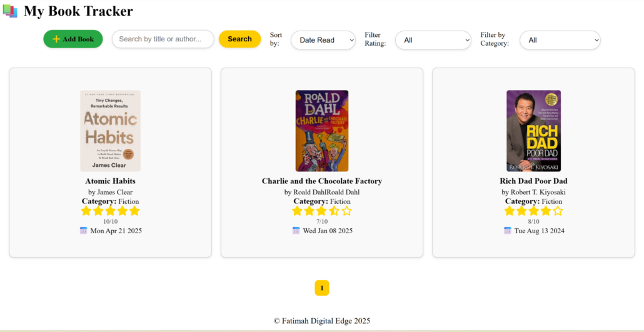
Task: Focus the Search by title or author field
Action: pyautogui.click(x=163, y=39)
